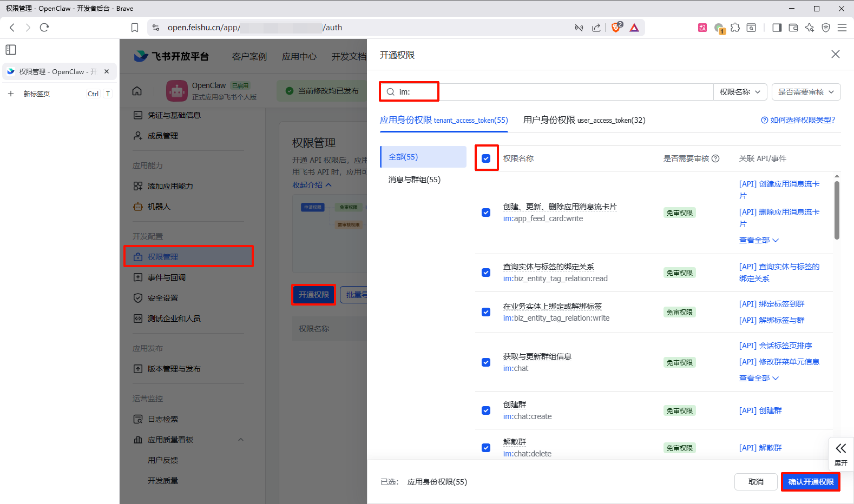Viewport: 854px width, 504px height.
Task: Toggle the select-all permissions checkbox
Action: pyautogui.click(x=486, y=158)
